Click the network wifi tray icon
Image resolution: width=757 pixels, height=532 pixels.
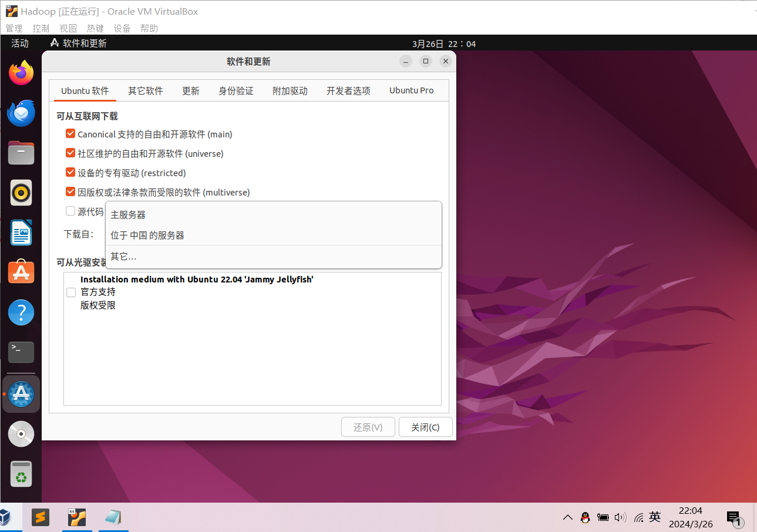pyautogui.click(x=638, y=517)
